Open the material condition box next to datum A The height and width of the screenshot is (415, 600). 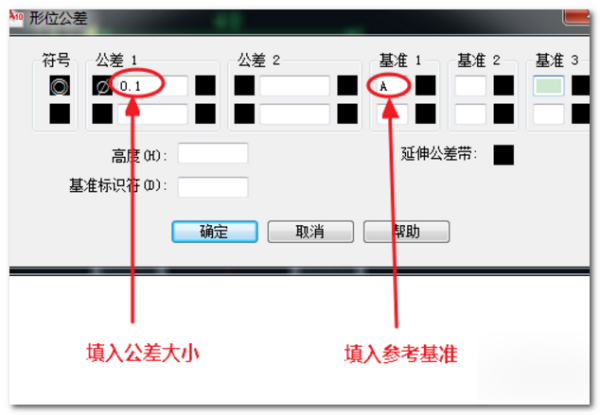pos(426,85)
